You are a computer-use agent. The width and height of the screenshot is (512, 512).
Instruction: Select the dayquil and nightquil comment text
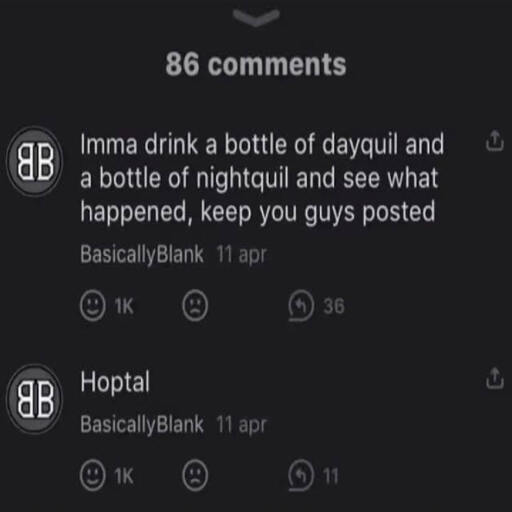[262, 178]
